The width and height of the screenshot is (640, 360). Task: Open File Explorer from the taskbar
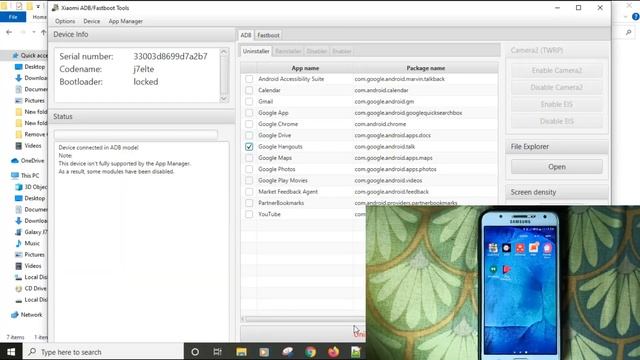click(241, 351)
